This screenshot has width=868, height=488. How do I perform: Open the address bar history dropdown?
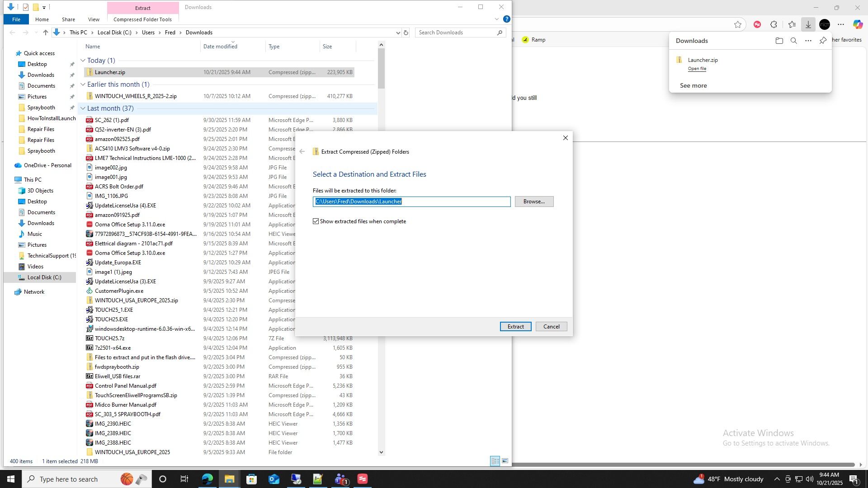click(398, 33)
